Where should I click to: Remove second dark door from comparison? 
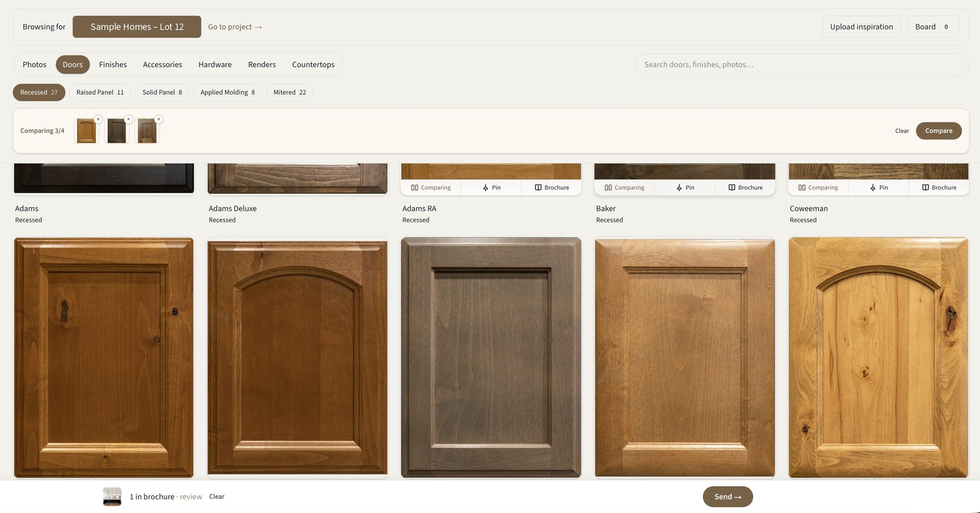128,119
